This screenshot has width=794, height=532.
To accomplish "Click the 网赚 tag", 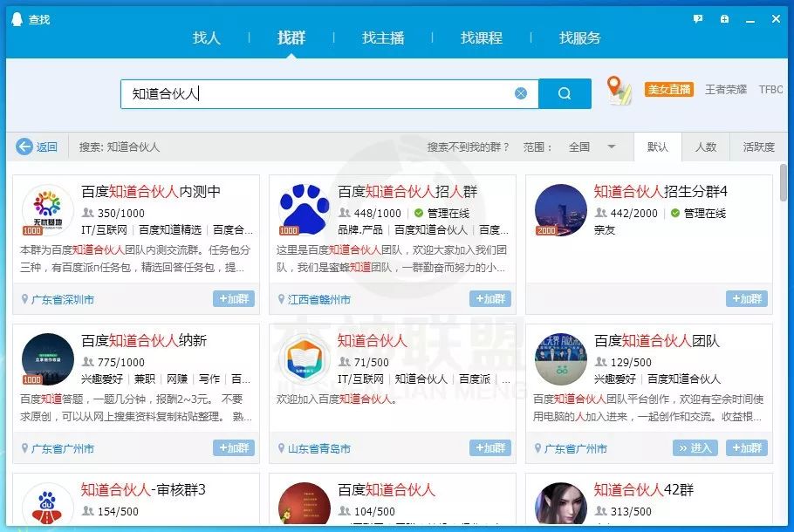I will [x=177, y=379].
